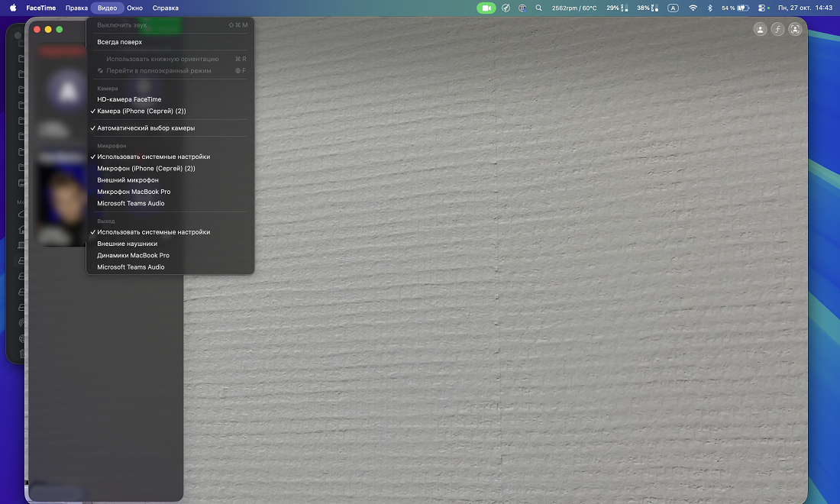This screenshot has height=504, width=840.
Task: Toggle the Center Stage framing icon
Action: tap(795, 29)
